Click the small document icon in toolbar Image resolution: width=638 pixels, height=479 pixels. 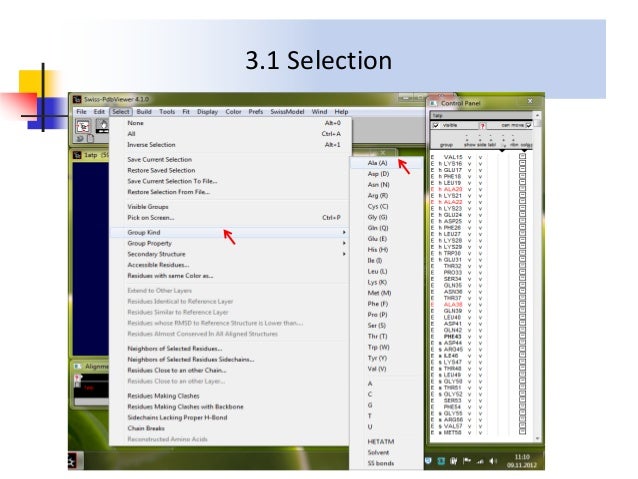90,139
